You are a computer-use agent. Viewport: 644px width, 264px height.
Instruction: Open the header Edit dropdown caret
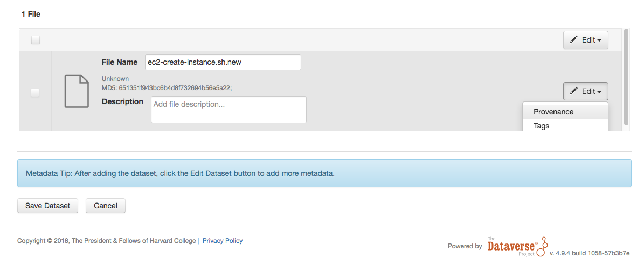tap(600, 40)
